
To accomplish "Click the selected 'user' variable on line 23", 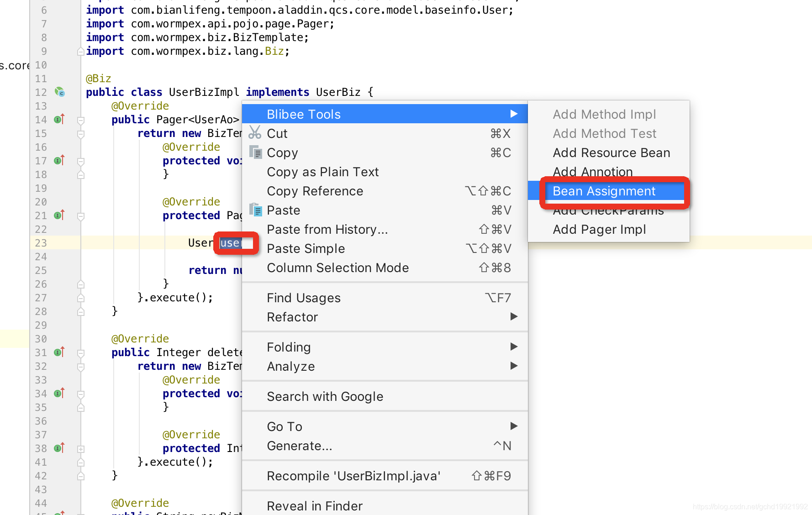I will tap(230, 243).
